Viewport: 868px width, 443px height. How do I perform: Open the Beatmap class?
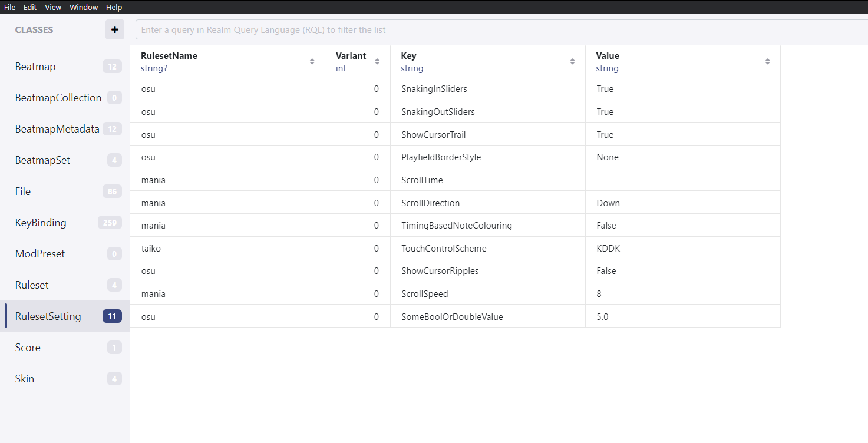35,66
